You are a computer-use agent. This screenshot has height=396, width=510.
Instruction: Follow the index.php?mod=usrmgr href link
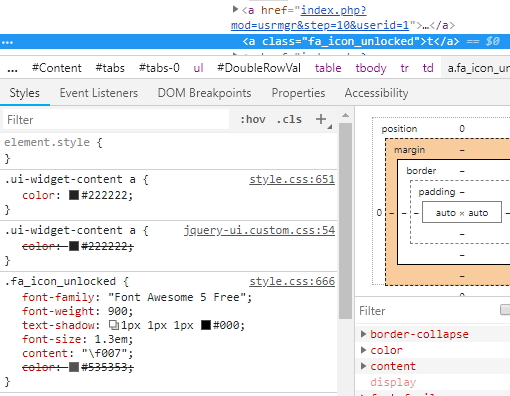click(x=320, y=18)
